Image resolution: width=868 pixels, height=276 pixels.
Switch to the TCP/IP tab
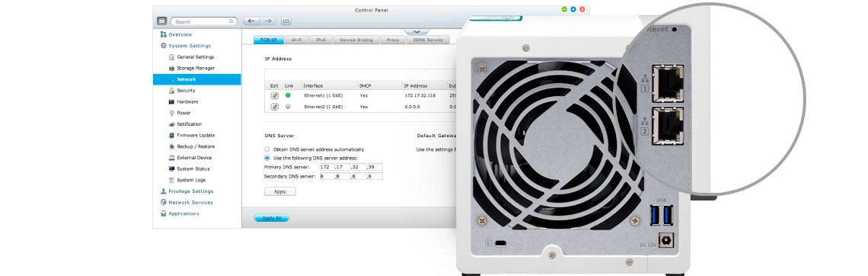tap(269, 40)
